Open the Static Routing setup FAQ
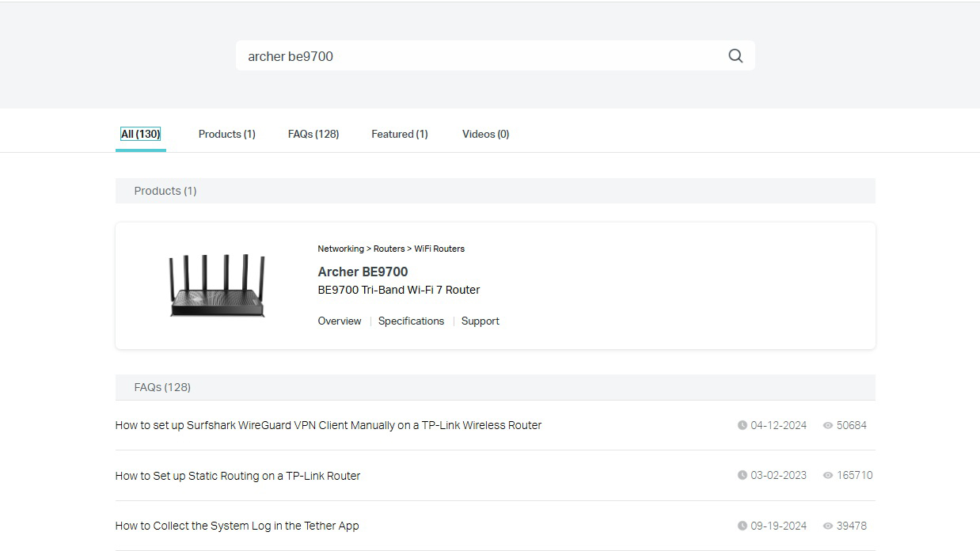Screen dimensions: 980x551 237,476
